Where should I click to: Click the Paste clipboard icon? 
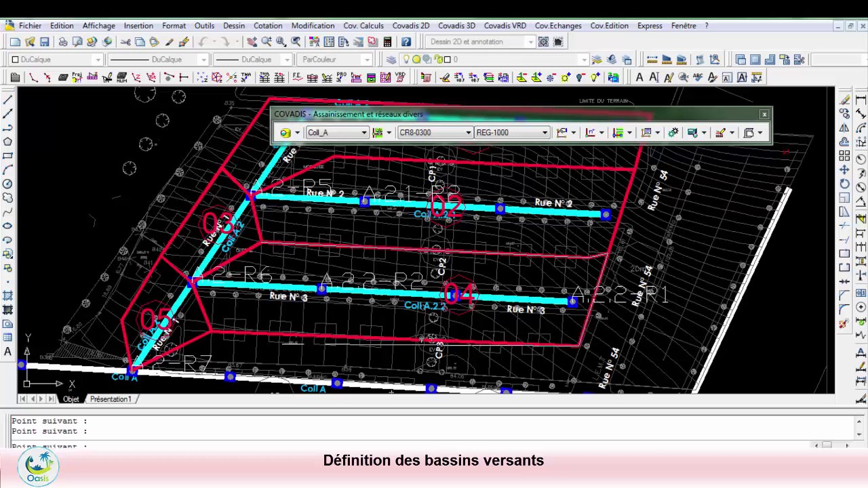[155, 42]
